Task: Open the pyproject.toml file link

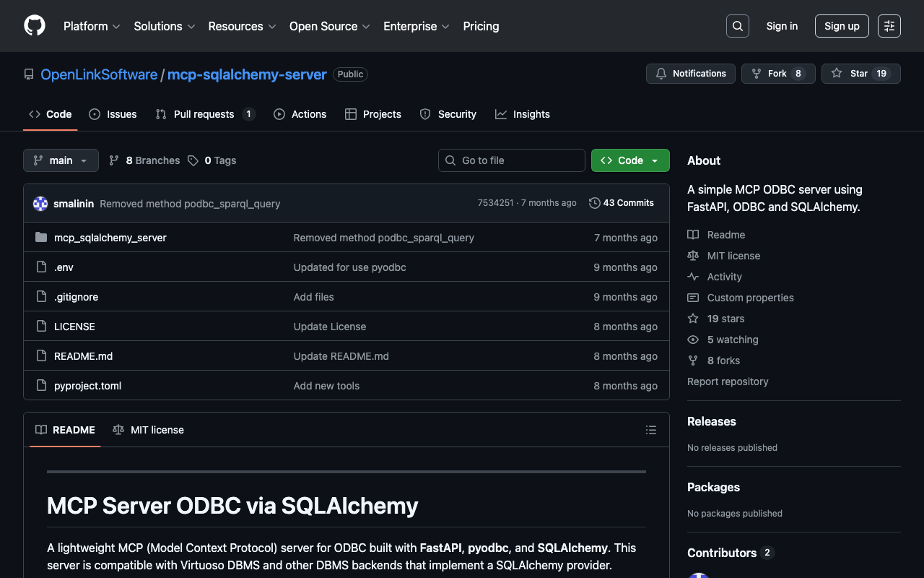Action: [x=87, y=386]
